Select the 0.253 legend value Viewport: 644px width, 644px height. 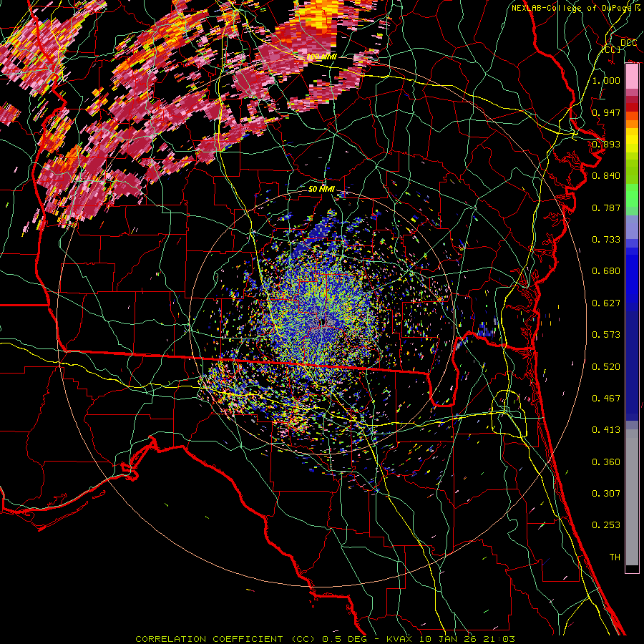tap(606, 525)
